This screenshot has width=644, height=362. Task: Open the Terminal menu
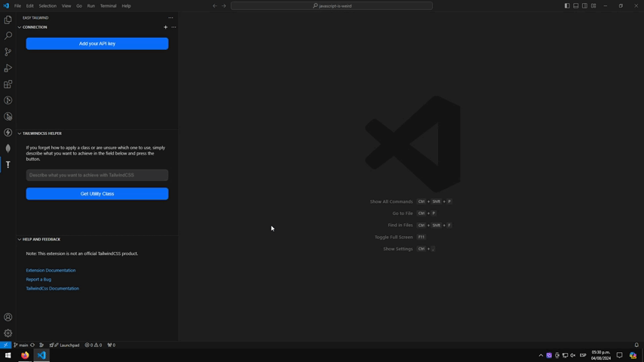tap(108, 6)
